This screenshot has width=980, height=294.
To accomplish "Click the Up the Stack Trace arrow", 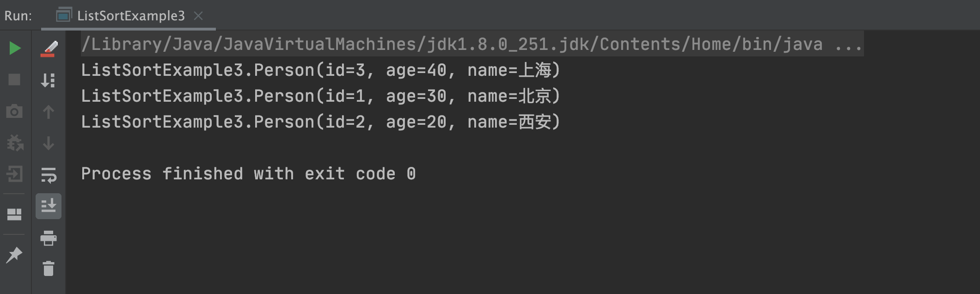I will (x=48, y=112).
